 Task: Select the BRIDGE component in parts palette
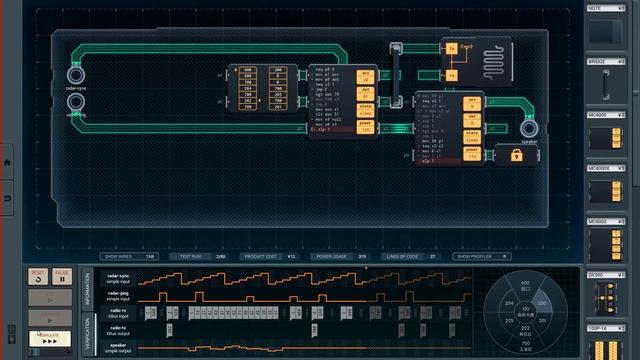[606, 81]
